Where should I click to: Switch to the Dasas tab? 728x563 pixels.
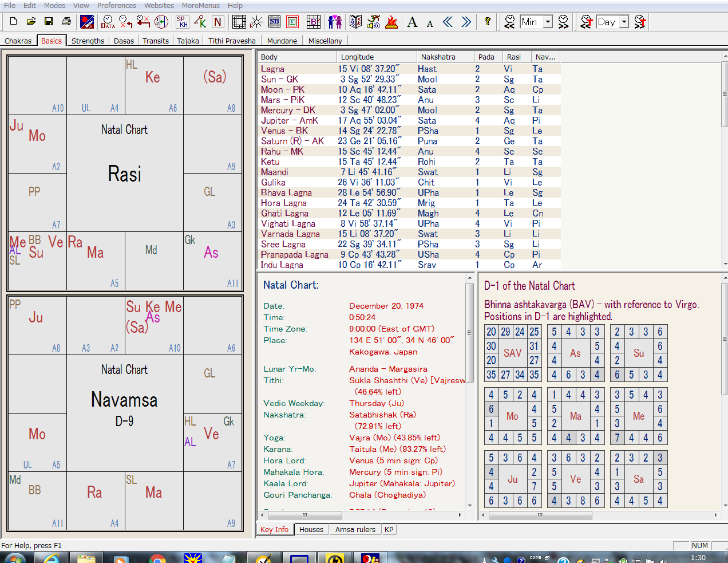coord(124,41)
